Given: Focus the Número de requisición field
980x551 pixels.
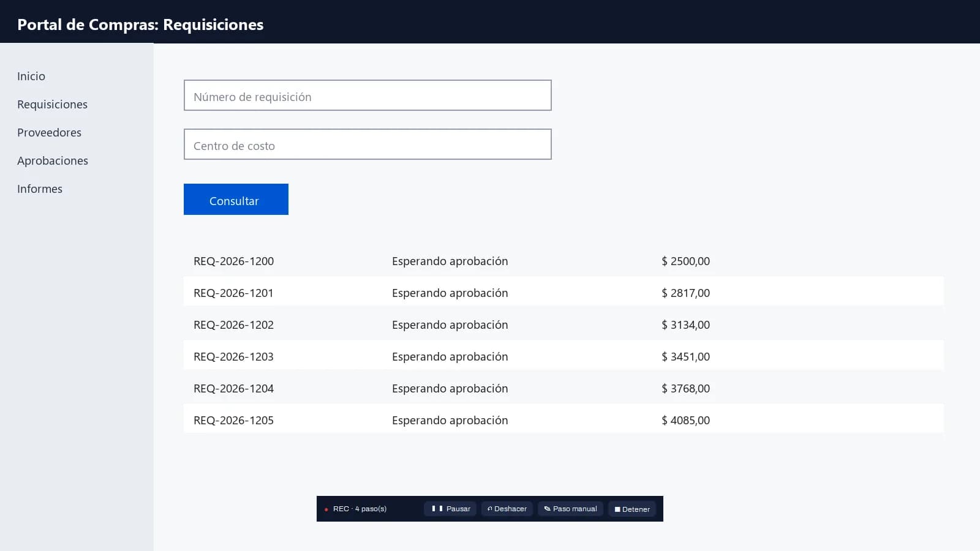Looking at the screenshot, I should (x=367, y=96).
